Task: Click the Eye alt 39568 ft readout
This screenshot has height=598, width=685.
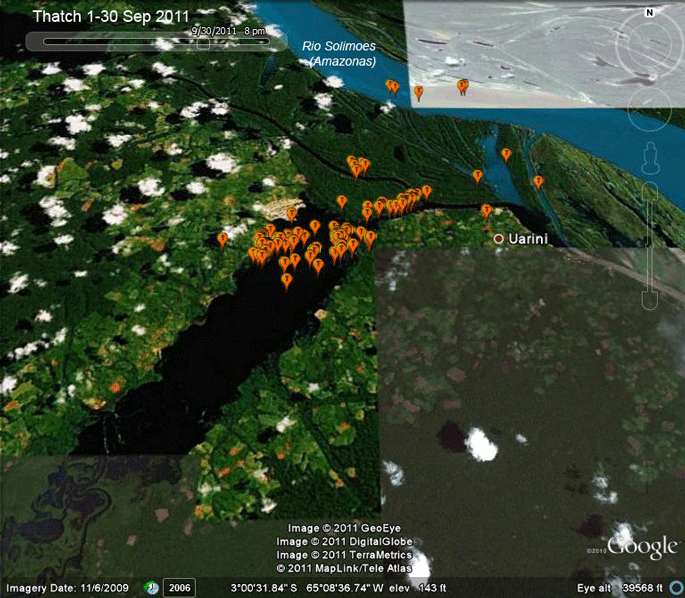Action: (619, 588)
